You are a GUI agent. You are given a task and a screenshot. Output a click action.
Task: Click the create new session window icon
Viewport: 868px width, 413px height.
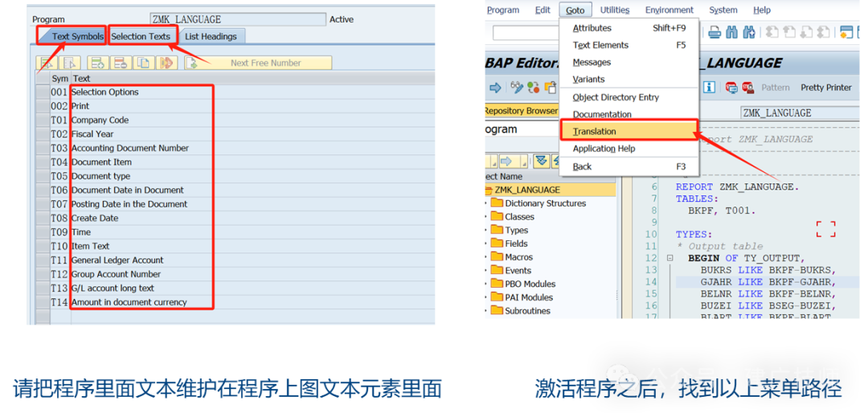846,32
